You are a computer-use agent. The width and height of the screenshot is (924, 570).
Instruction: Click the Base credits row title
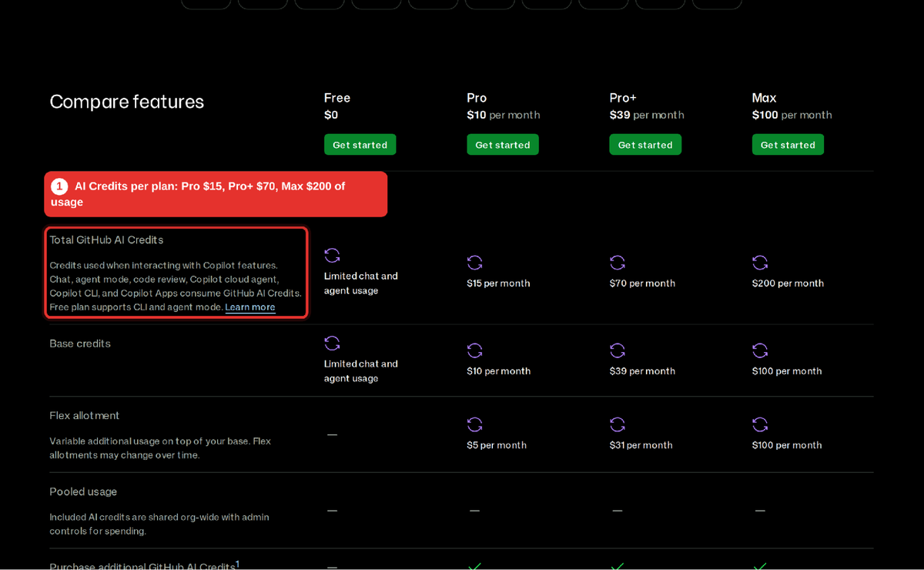tap(80, 344)
